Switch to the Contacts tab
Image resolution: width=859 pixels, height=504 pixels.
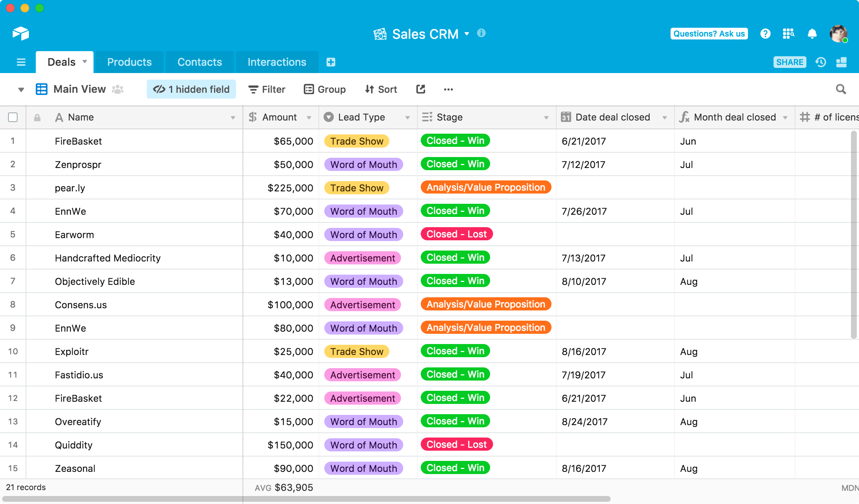pos(201,62)
